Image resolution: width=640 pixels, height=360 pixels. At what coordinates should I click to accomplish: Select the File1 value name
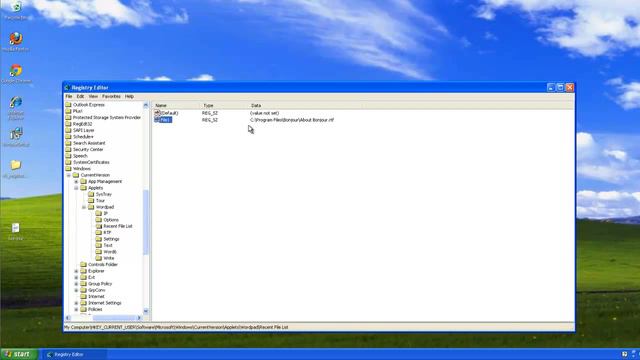[x=166, y=120]
